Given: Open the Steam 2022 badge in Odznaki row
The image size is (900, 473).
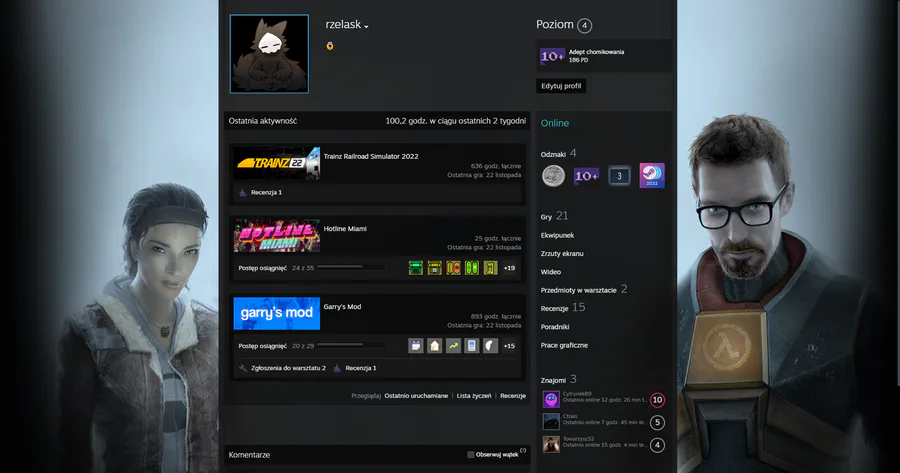Looking at the screenshot, I should (652, 176).
